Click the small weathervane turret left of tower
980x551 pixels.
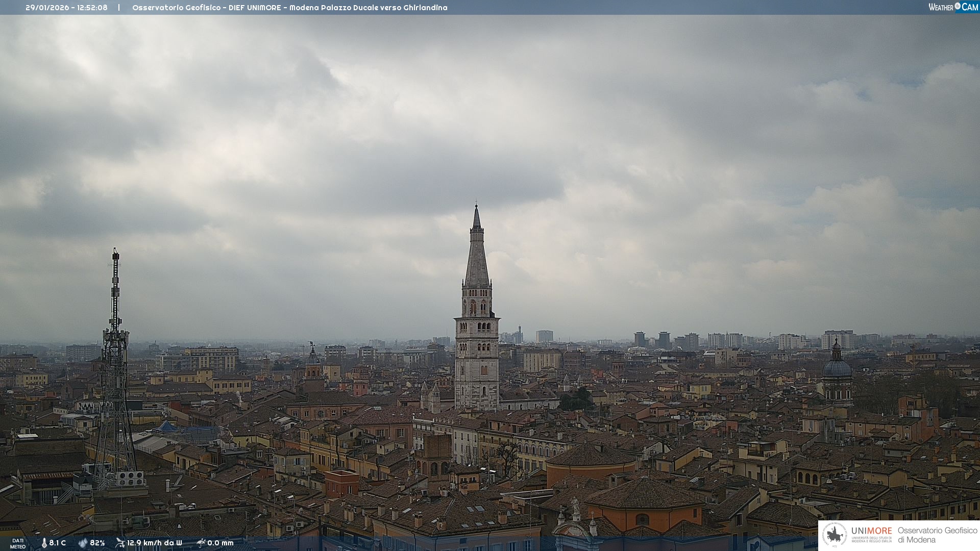click(x=312, y=355)
